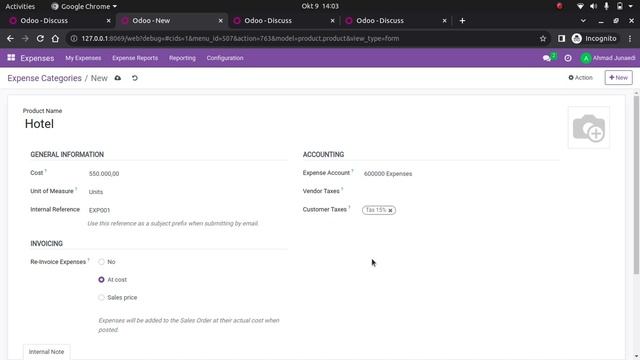This screenshot has height=360, width=640.
Task: Discard changes with the undo icon
Action: tap(135, 78)
